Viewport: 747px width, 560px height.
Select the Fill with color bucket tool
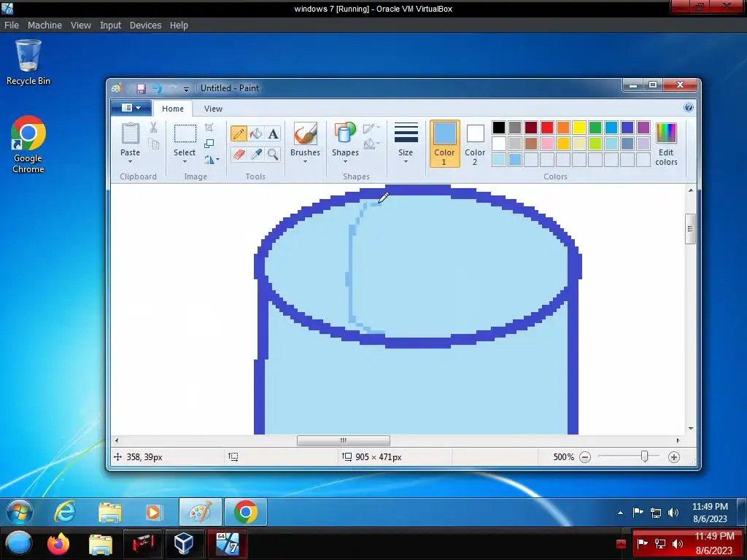[x=256, y=134]
